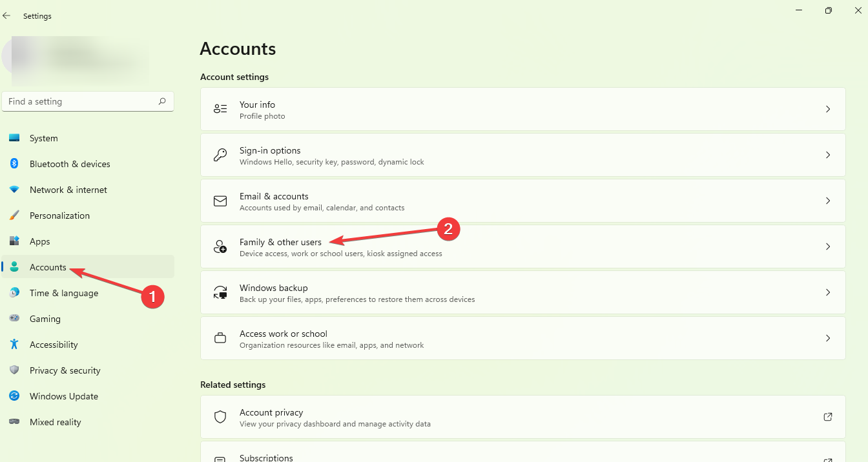This screenshot has width=868, height=462.
Task: Open Privacy & security settings
Action: (x=65, y=370)
